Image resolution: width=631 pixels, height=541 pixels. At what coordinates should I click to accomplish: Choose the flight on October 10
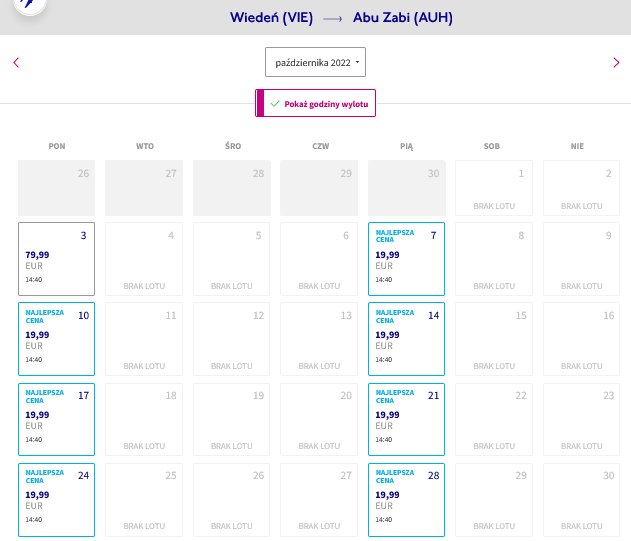pos(56,339)
